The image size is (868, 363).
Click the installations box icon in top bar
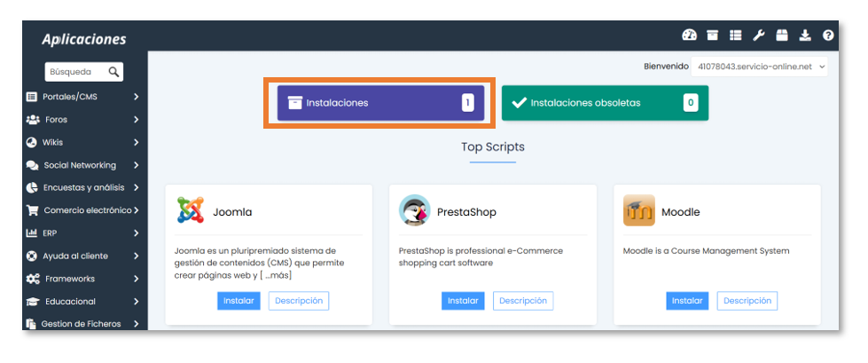point(713,36)
